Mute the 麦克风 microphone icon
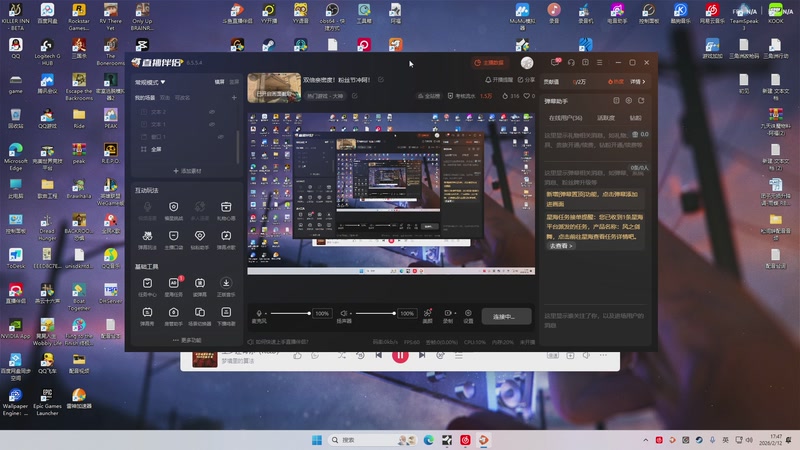The width and height of the screenshot is (800, 450). click(x=259, y=313)
